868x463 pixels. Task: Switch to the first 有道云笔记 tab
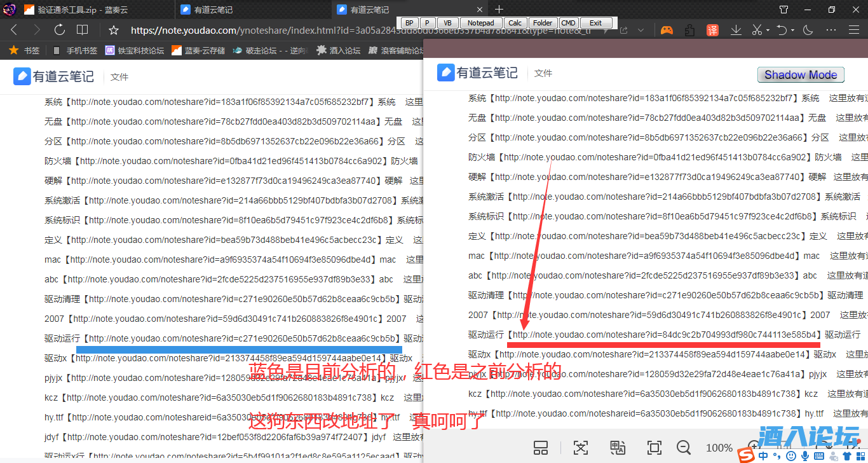(x=252, y=10)
